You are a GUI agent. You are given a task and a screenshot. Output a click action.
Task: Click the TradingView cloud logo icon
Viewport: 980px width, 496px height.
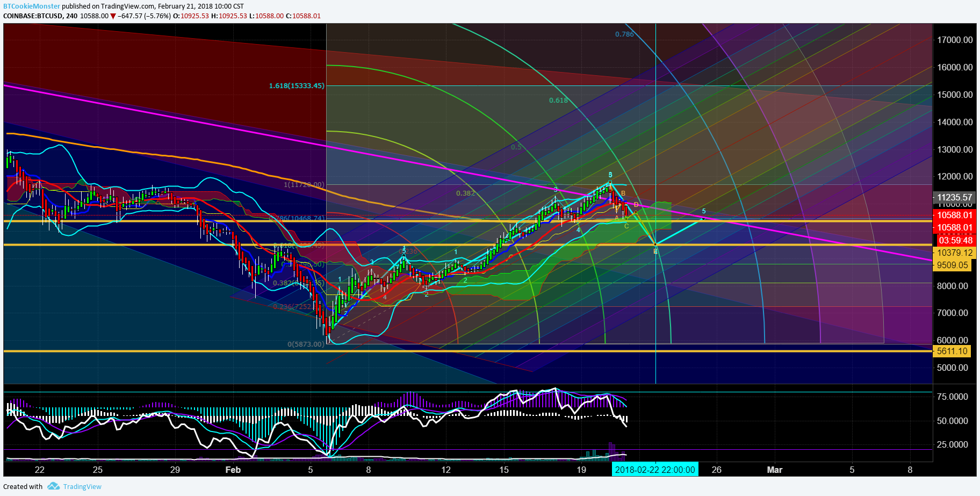coord(53,486)
